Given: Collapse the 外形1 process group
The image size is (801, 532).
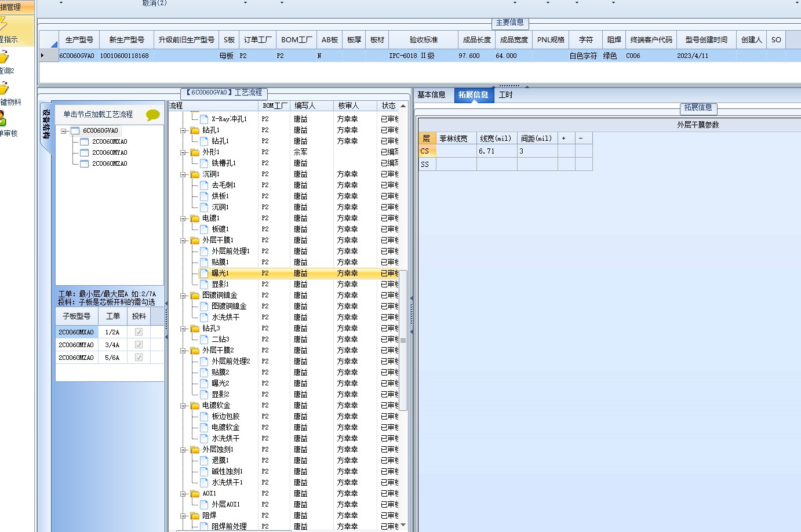Looking at the screenshot, I should coord(183,152).
